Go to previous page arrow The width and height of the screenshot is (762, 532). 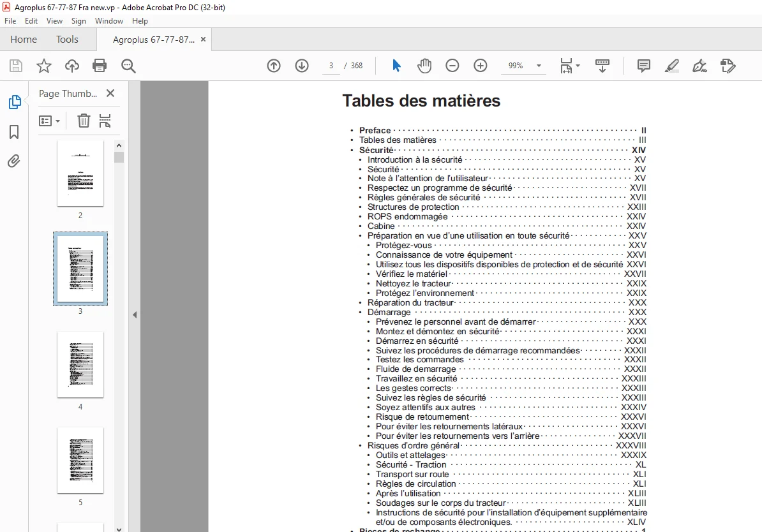pyautogui.click(x=274, y=66)
